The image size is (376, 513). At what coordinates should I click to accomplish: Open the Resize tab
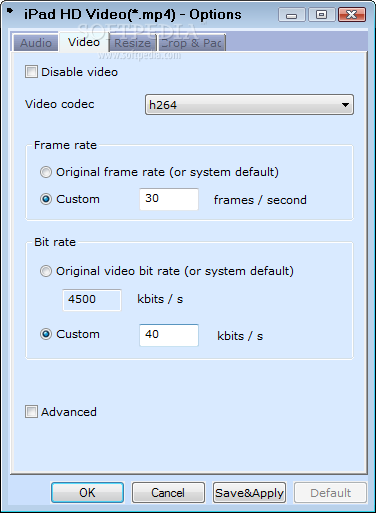coord(132,43)
